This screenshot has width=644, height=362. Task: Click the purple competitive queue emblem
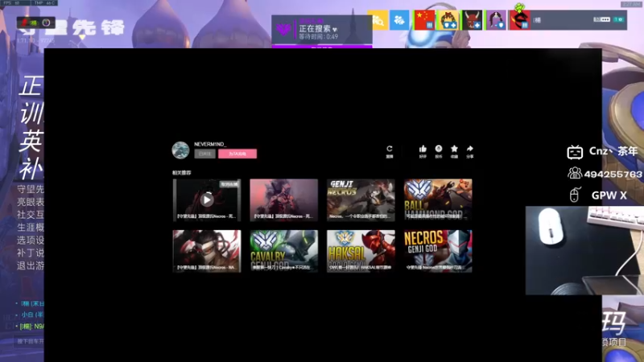pyautogui.click(x=284, y=30)
